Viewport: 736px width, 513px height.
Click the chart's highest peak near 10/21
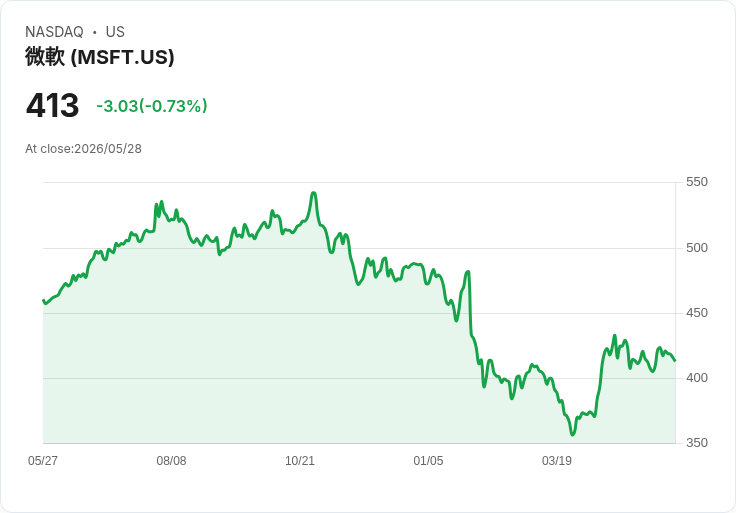[314, 193]
